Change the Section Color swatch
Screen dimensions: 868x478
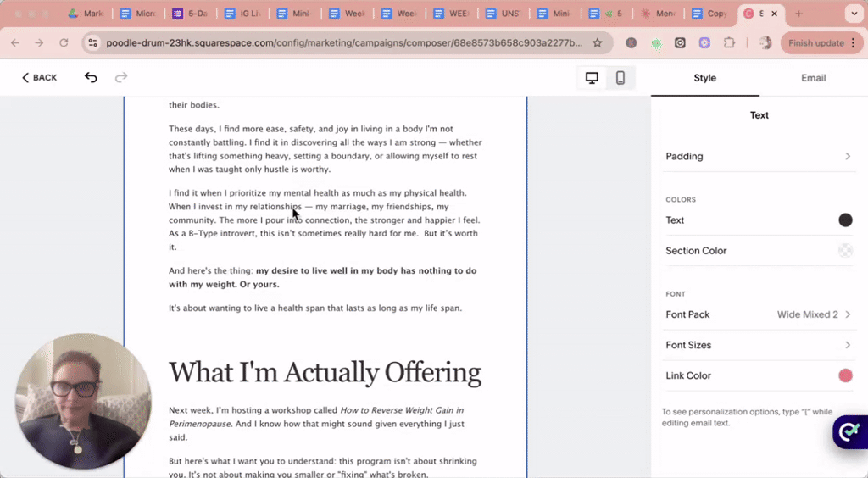[845, 251]
